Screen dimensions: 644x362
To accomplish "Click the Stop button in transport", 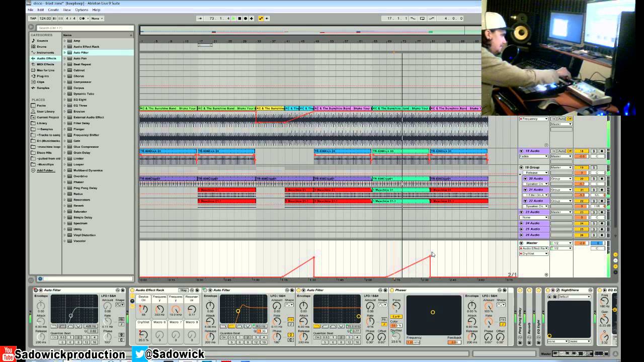I will pos(239,18).
